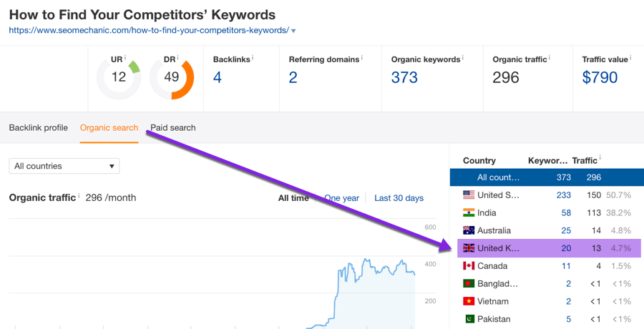Image resolution: width=644 pixels, height=329 pixels.
Task: Open the All countries dropdown
Action: [x=64, y=166]
